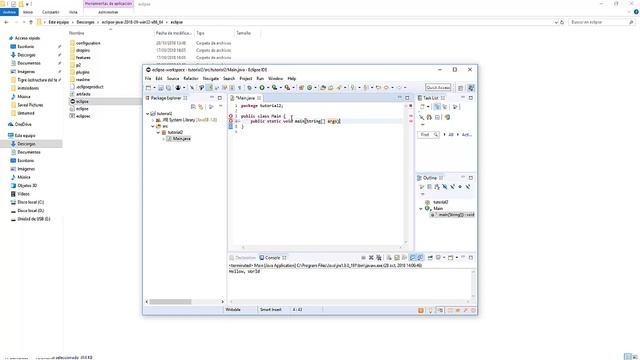Viewport: 640px width, 360px height.
Task: Select the Java perspective icon at toolbar end
Action: tap(471, 88)
